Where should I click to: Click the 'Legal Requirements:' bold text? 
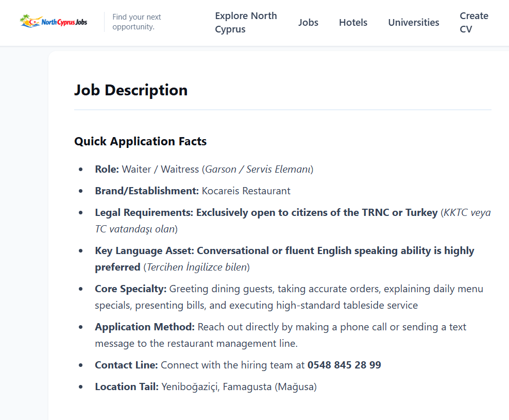click(144, 212)
